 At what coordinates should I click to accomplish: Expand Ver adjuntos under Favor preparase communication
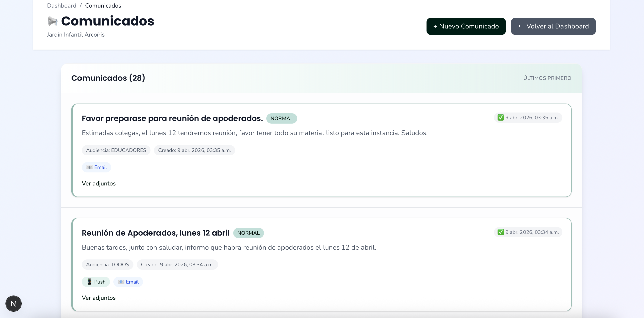click(x=99, y=184)
